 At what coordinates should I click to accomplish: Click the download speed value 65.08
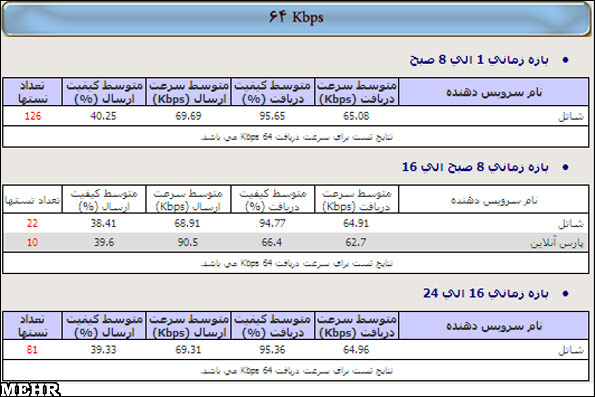click(x=356, y=116)
